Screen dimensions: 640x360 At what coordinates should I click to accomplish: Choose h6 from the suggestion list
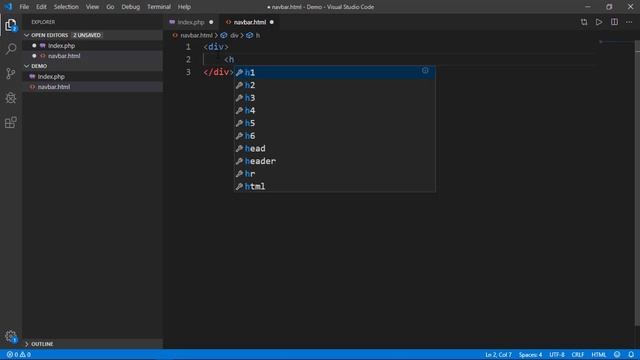coord(334,136)
